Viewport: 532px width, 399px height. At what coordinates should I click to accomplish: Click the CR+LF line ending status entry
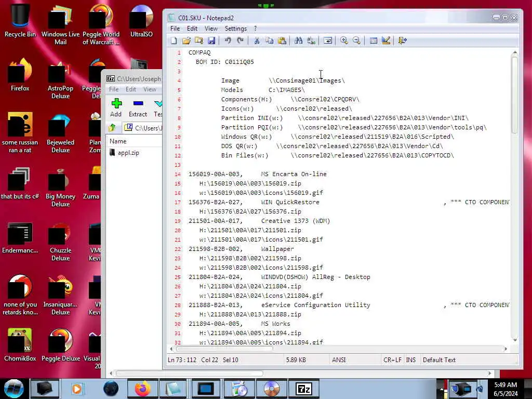click(392, 360)
